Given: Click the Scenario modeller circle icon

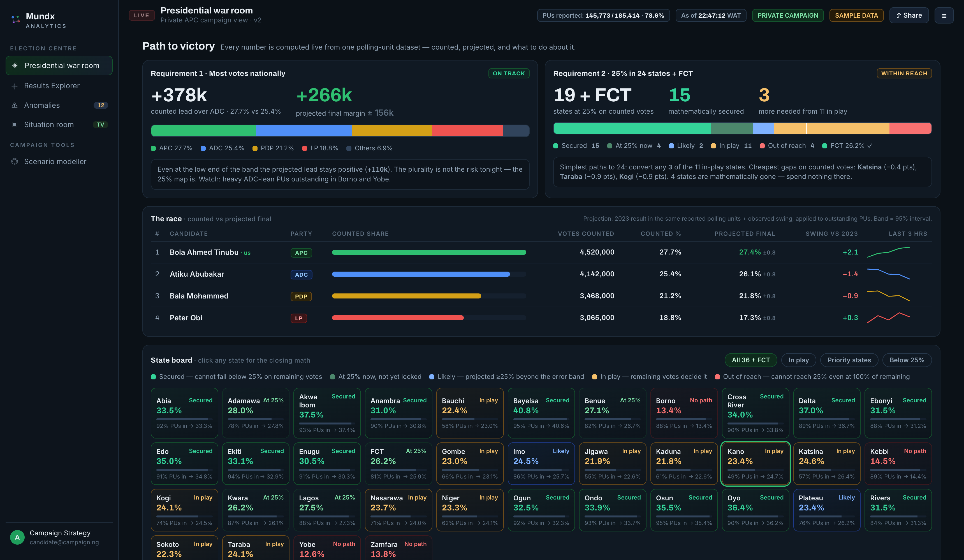Looking at the screenshot, I should coord(15,161).
